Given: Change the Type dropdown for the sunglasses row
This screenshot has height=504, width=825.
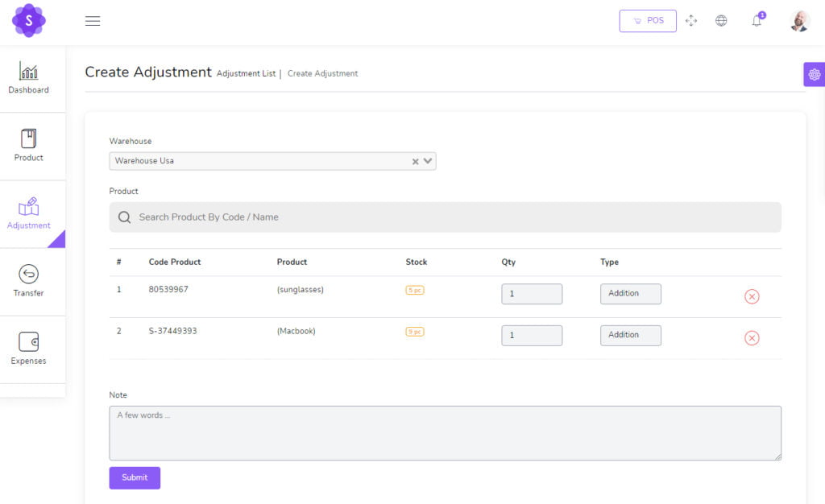Looking at the screenshot, I should click(x=631, y=293).
